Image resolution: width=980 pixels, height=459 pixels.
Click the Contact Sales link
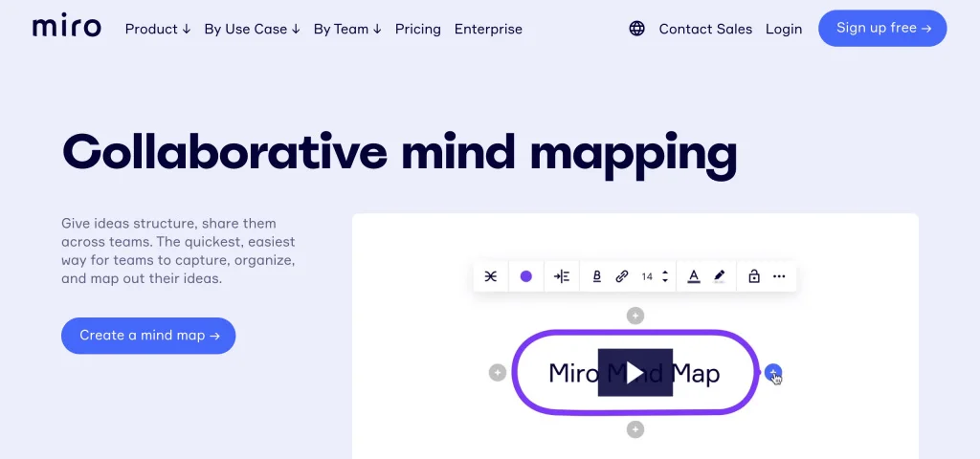pos(705,29)
